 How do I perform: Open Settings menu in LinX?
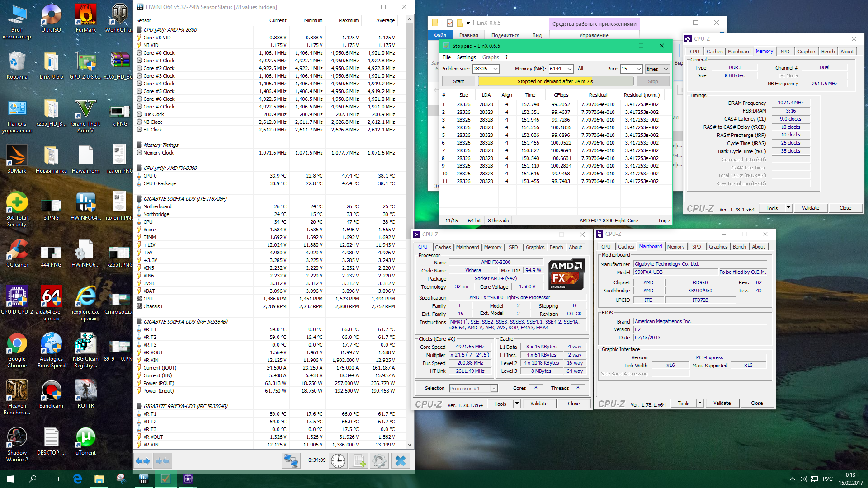tap(466, 57)
